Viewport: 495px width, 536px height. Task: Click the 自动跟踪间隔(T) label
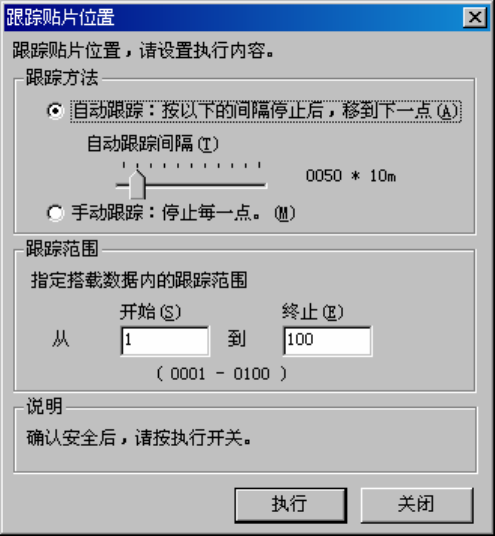point(153,144)
